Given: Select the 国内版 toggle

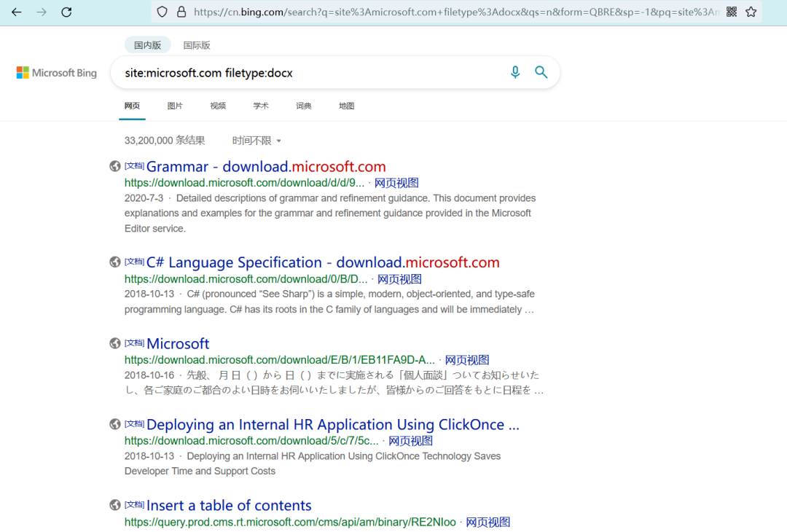Looking at the screenshot, I should click(147, 45).
